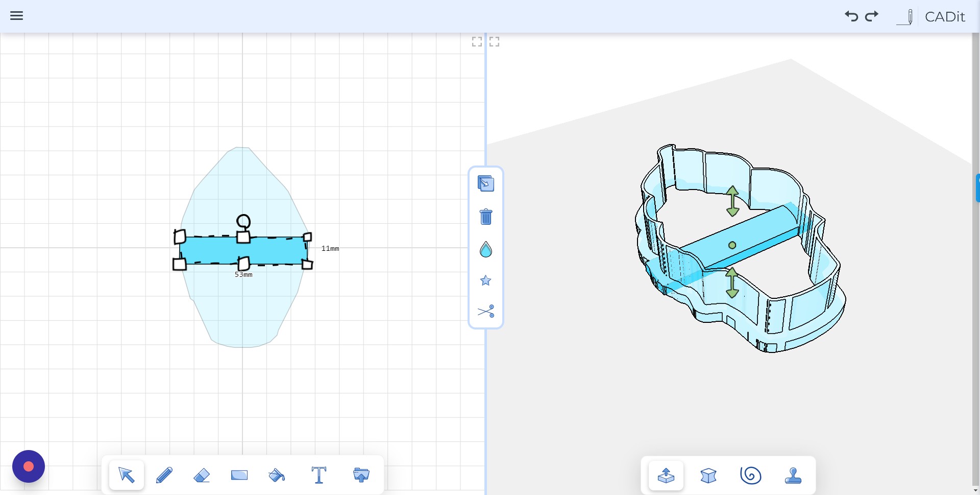Image resolution: width=980 pixels, height=495 pixels.
Task: Click the lower green height arrow in 3D view
Action: (x=732, y=282)
